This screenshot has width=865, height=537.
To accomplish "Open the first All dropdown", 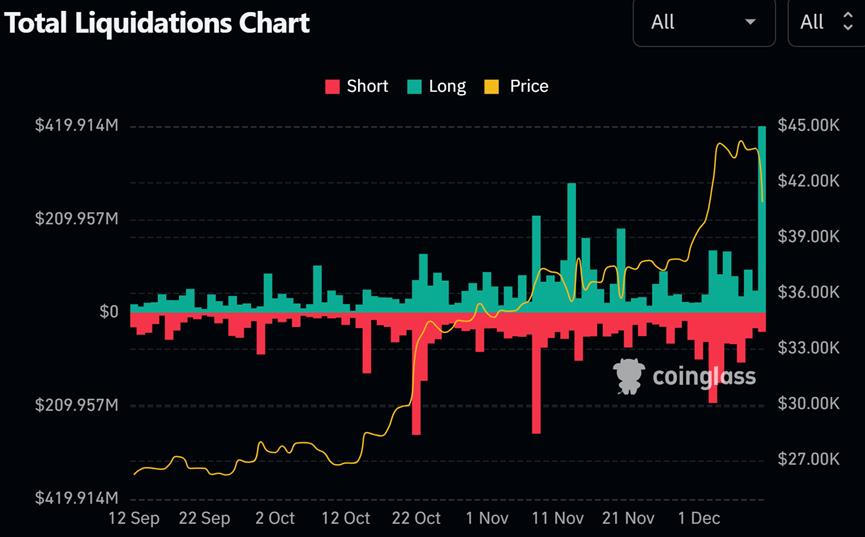I will 704,23.
